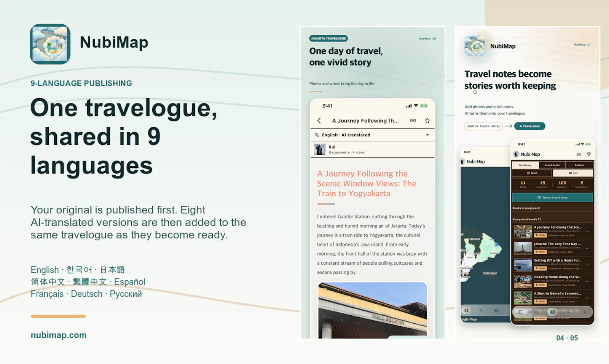Open the Jakarta: The Very First Day book title
This screenshot has height=364, width=609.
point(557,244)
